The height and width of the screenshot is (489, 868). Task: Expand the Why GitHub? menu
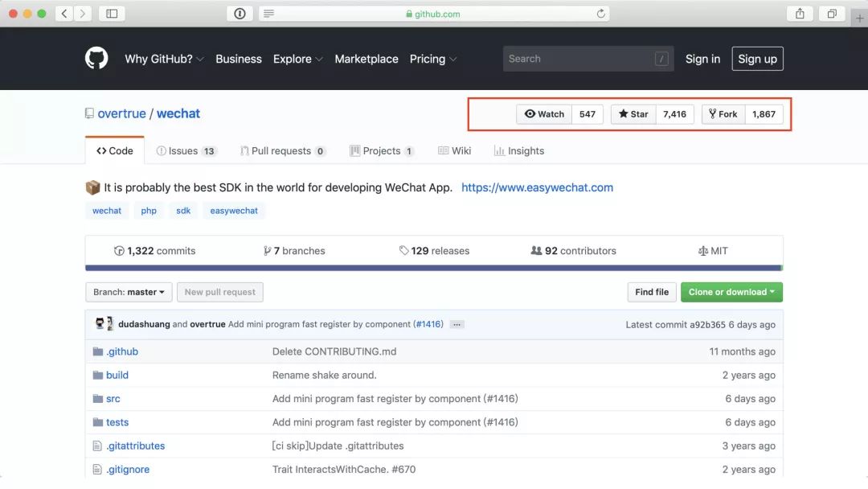pyautogui.click(x=164, y=59)
